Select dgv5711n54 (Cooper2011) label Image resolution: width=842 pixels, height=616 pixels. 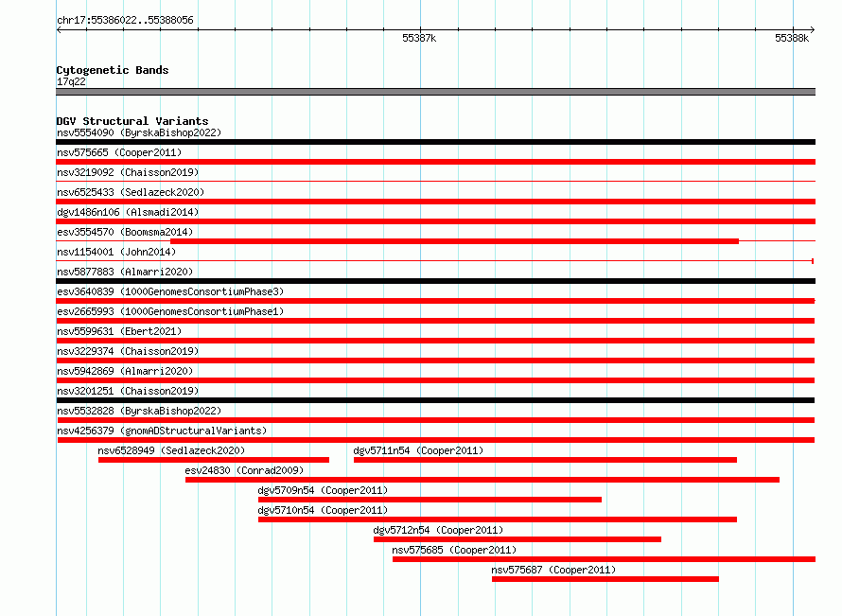click(x=418, y=450)
